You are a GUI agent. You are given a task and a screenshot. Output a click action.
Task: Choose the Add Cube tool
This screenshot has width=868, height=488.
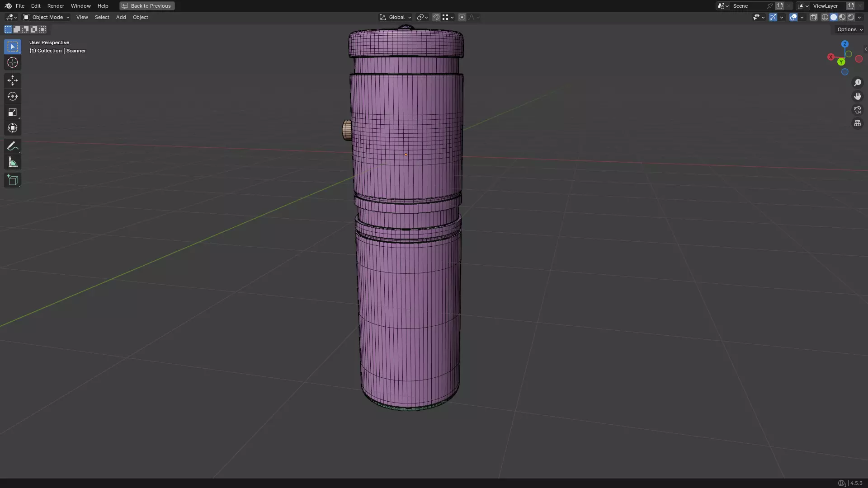tap(13, 180)
